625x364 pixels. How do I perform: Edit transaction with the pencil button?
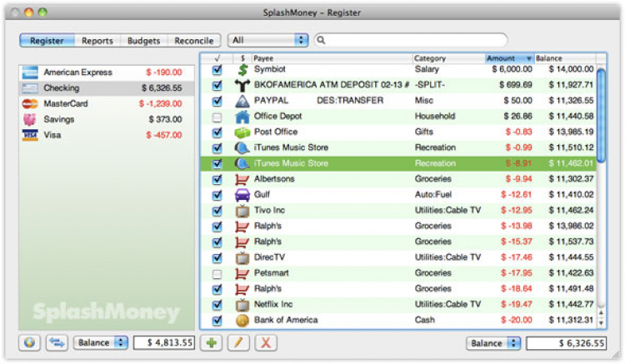coord(238,342)
